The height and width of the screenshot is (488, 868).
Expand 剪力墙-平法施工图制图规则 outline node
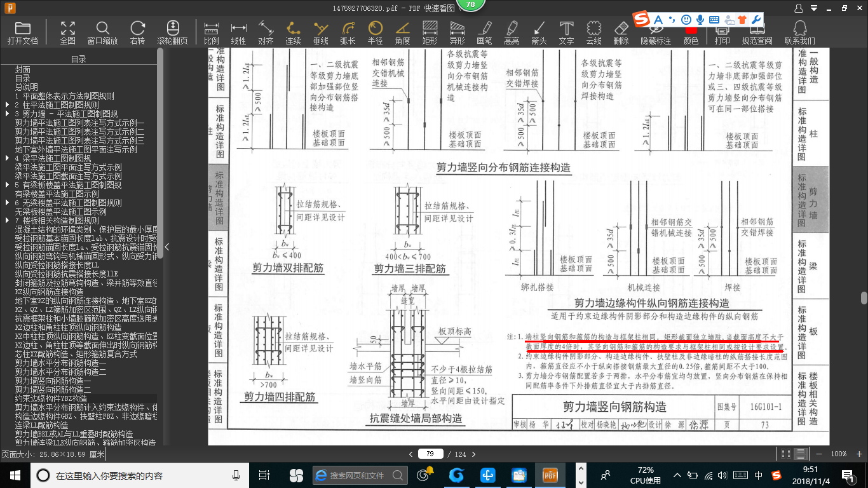[x=7, y=114]
